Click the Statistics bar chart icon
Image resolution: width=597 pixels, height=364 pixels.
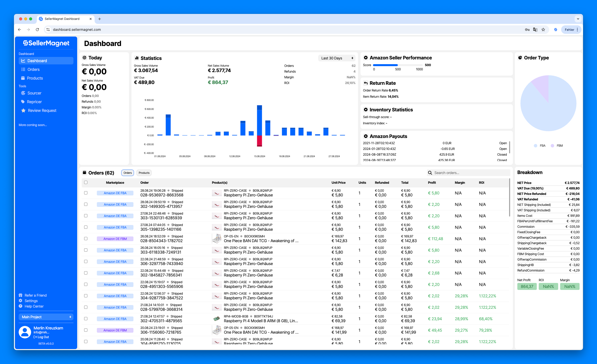(x=137, y=58)
